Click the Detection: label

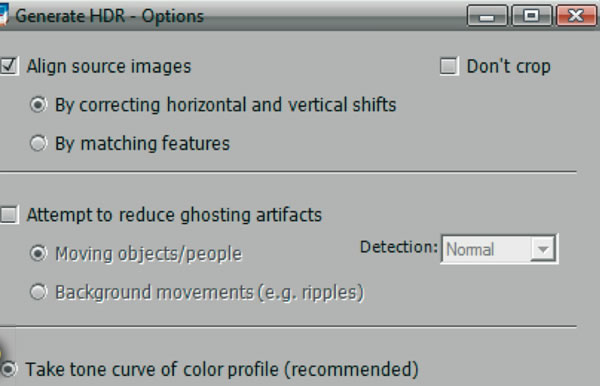click(x=399, y=247)
